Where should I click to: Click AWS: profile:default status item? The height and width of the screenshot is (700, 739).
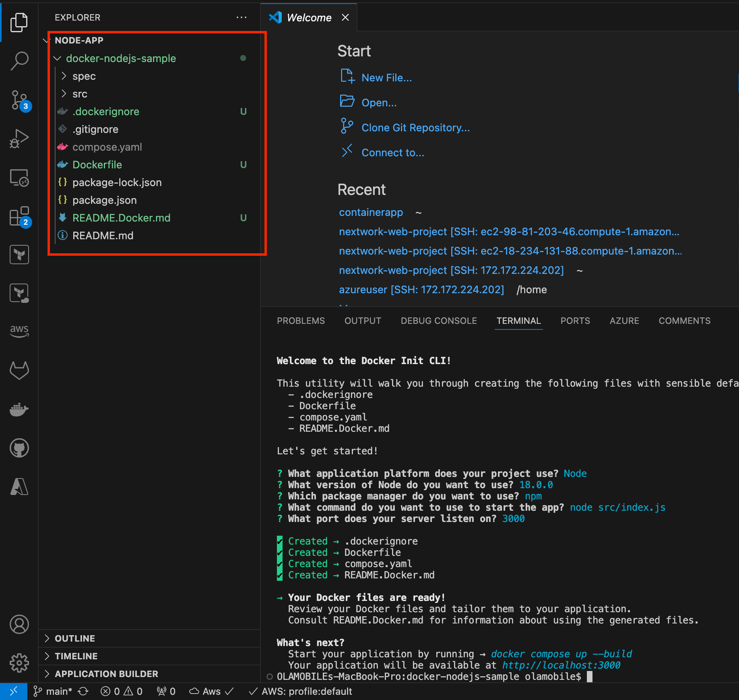pyautogui.click(x=300, y=691)
